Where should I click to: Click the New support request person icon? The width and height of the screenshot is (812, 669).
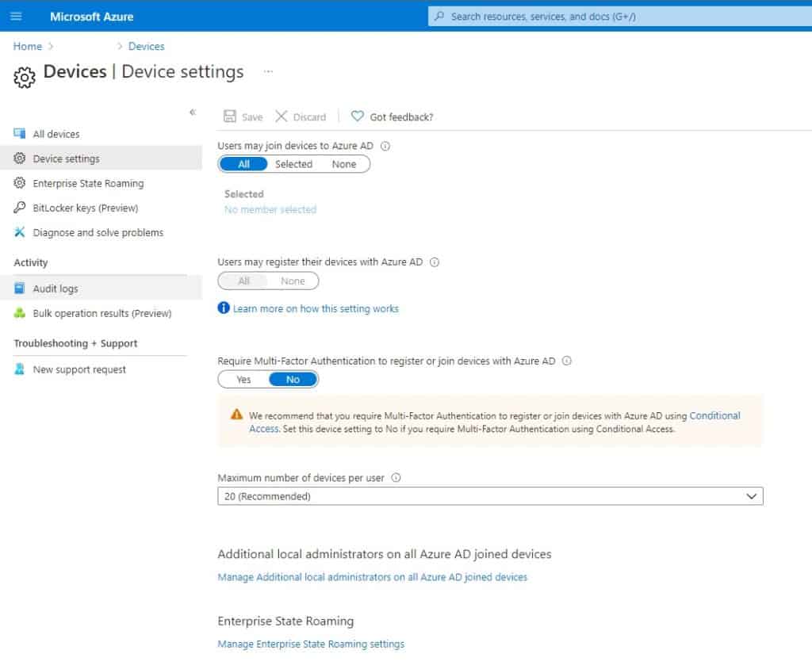tap(20, 369)
